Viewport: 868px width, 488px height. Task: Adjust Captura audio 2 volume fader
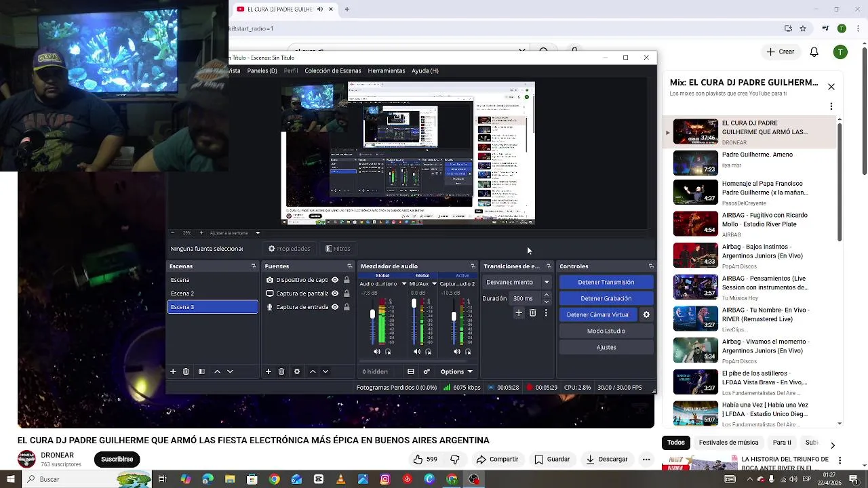454,317
